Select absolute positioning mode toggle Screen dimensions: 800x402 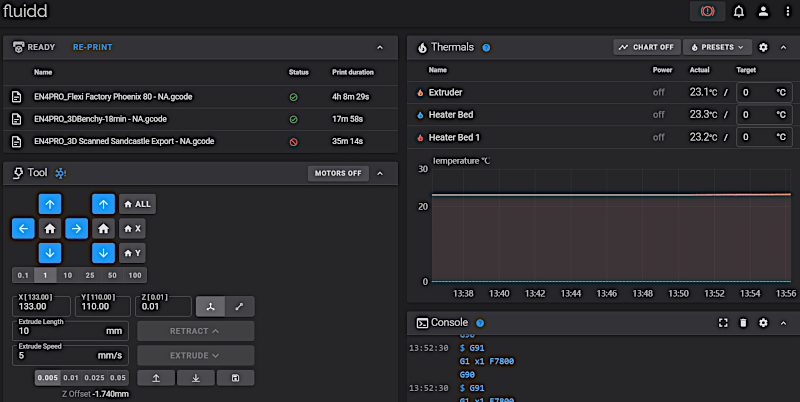click(211, 307)
